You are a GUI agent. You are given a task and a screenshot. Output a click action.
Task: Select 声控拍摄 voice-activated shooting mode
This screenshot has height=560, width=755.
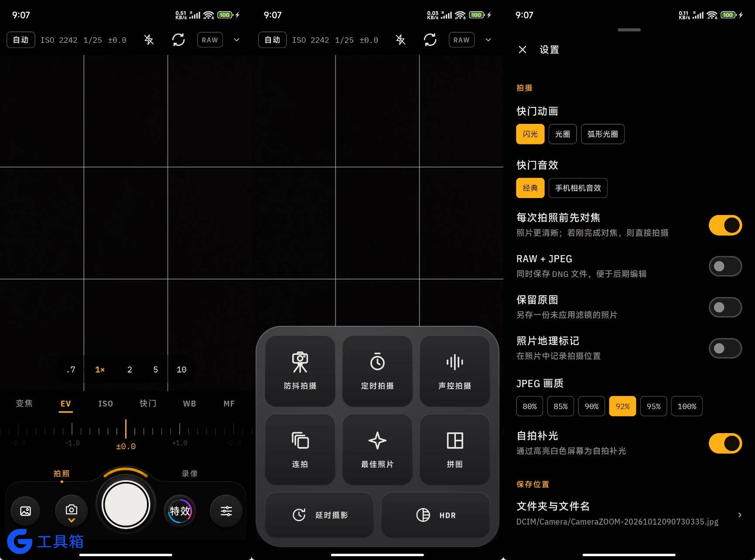pyautogui.click(x=454, y=371)
